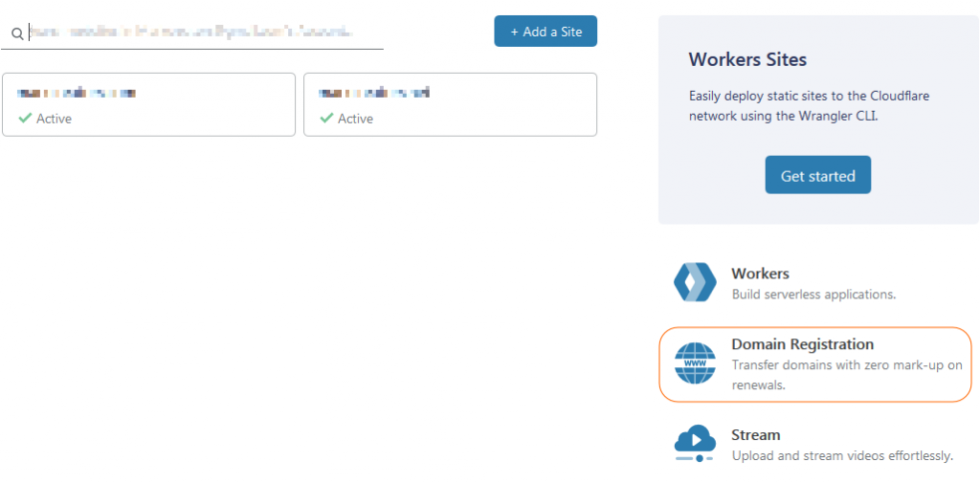This screenshot has height=483, width=980.
Task: Click the green checkmark on first site card
Action: [25, 118]
